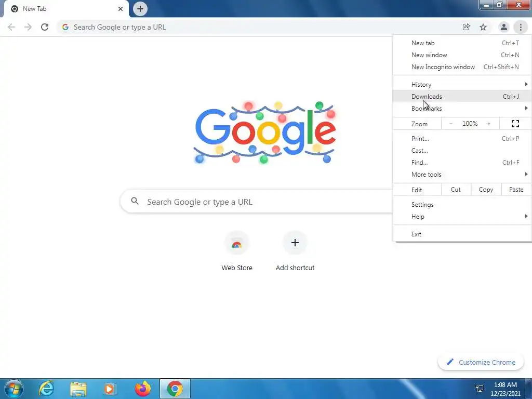The image size is (532, 399).
Task: Click Copy in the Edit row
Action: pyautogui.click(x=486, y=190)
